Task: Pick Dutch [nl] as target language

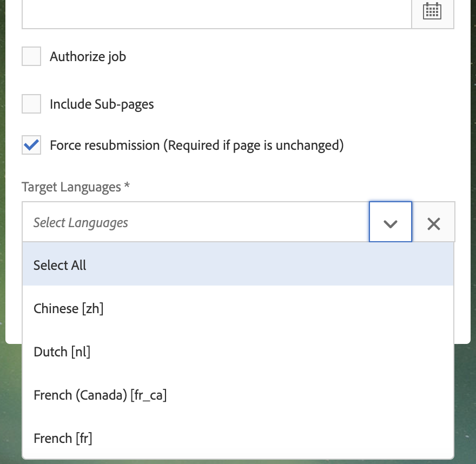Action: tap(62, 352)
